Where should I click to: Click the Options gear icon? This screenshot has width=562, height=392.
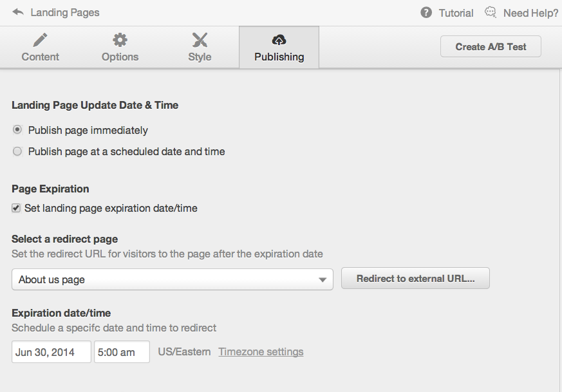tap(120, 40)
